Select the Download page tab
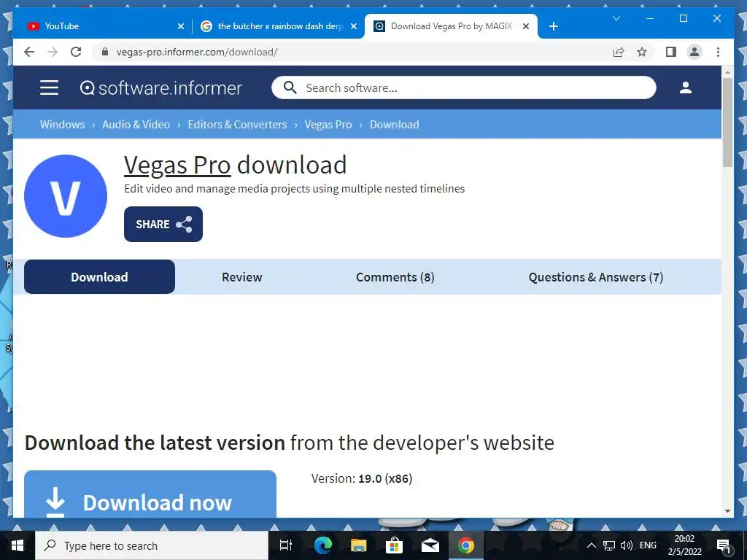Screen dimensions: 747x560 99,276
